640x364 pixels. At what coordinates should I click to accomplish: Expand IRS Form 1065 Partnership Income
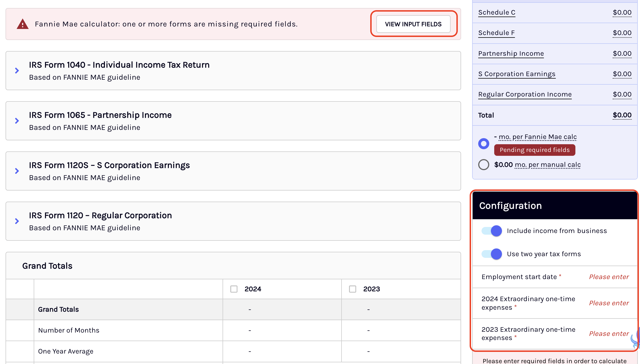17,121
